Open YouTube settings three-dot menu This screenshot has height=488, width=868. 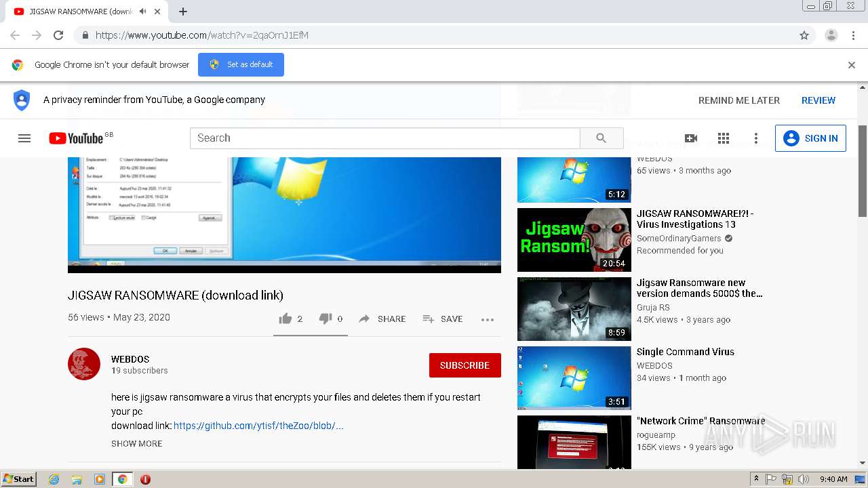tap(756, 138)
